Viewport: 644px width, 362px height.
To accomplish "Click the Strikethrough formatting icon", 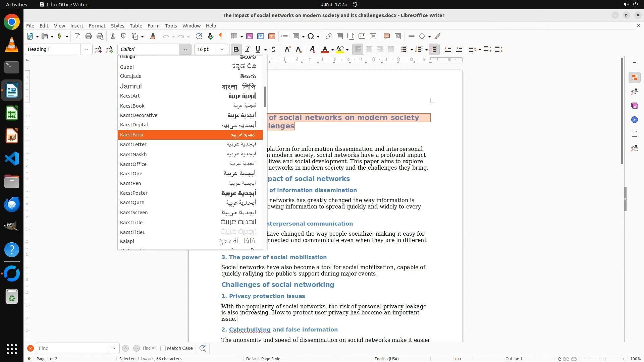I will [x=273, y=50].
